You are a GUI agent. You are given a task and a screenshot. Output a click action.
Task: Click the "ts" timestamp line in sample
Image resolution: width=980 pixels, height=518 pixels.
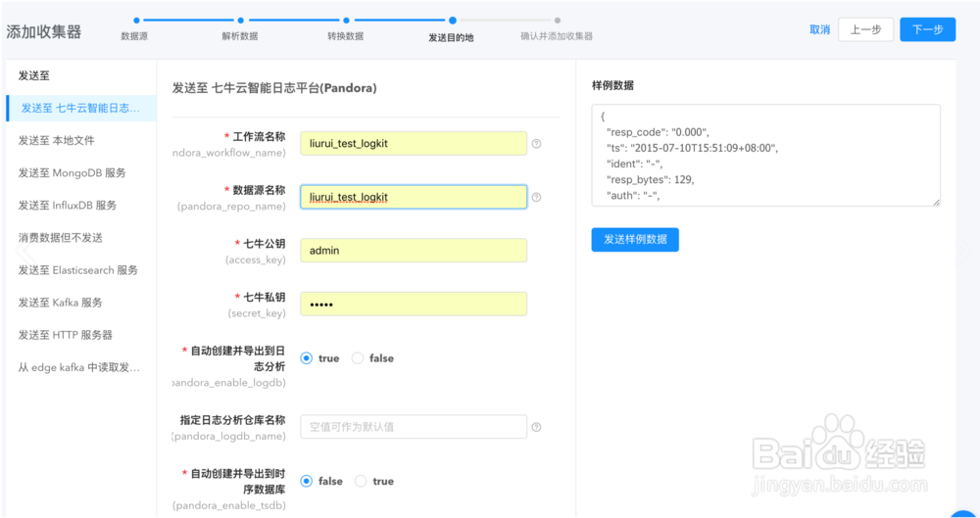tap(692, 148)
